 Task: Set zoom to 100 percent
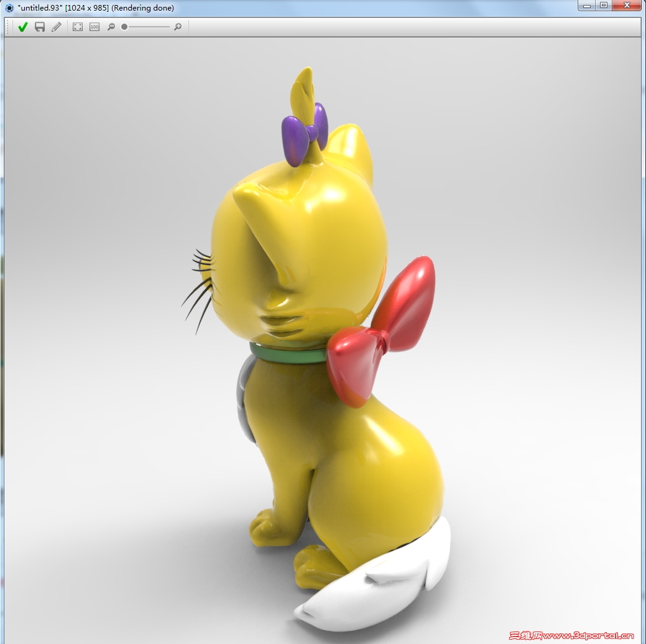coord(95,27)
